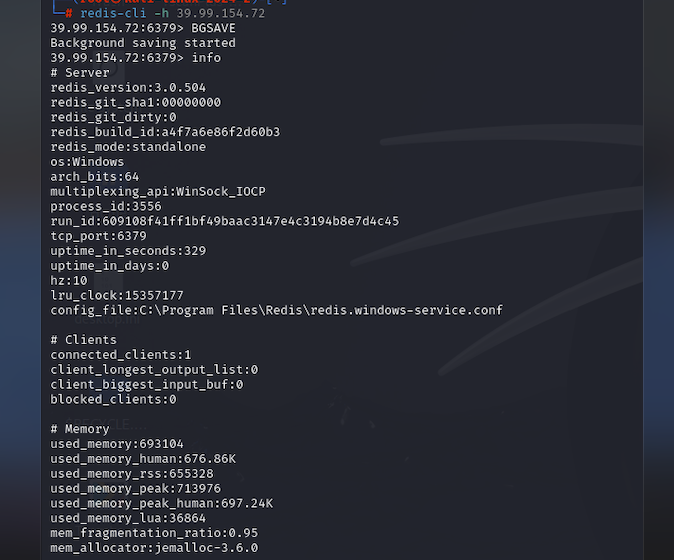The width and height of the screenshot is (674, 560).
Task: Click the run_id hash line
Action: pyautogui.click(x=224, y=221)
